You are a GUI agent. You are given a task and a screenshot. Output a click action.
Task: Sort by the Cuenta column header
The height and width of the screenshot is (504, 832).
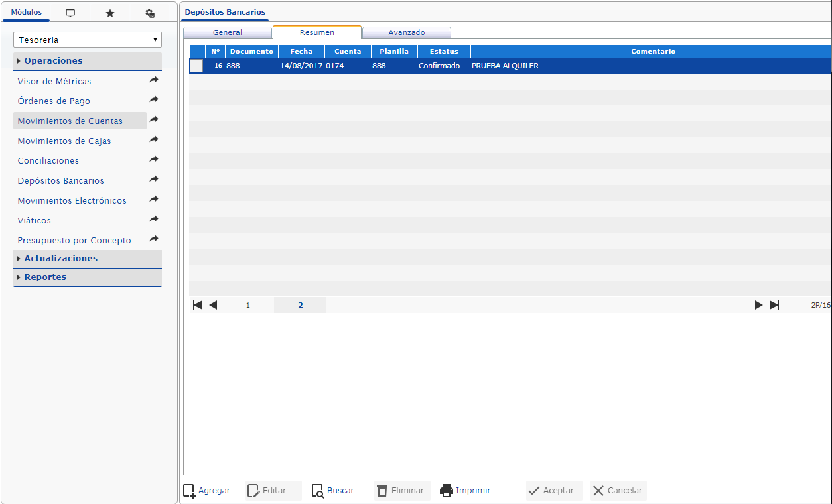click(x=348, y=51)
